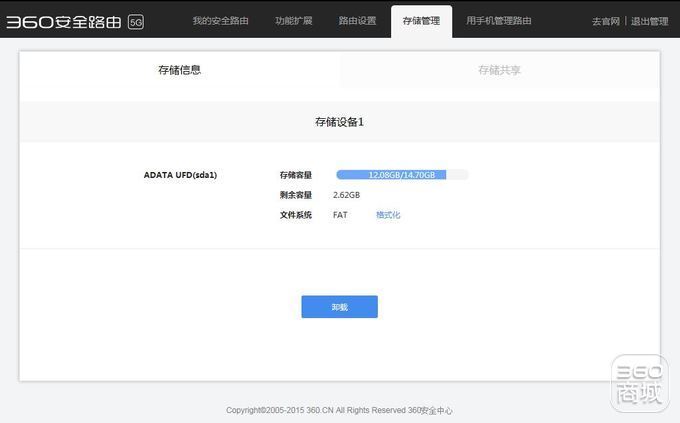Click the 存储设备1 heading
Viewport: 680px width, 423px height.
click(339, 122)
